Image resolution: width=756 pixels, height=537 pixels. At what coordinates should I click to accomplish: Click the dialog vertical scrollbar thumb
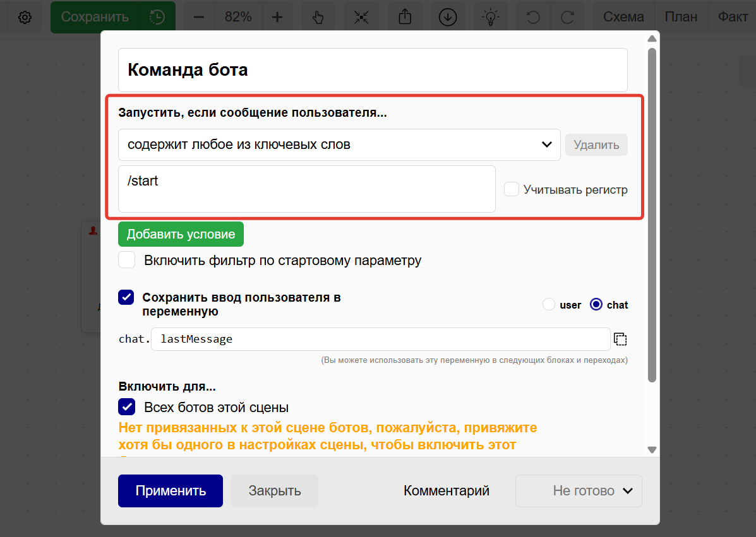[x=652, y=215]
